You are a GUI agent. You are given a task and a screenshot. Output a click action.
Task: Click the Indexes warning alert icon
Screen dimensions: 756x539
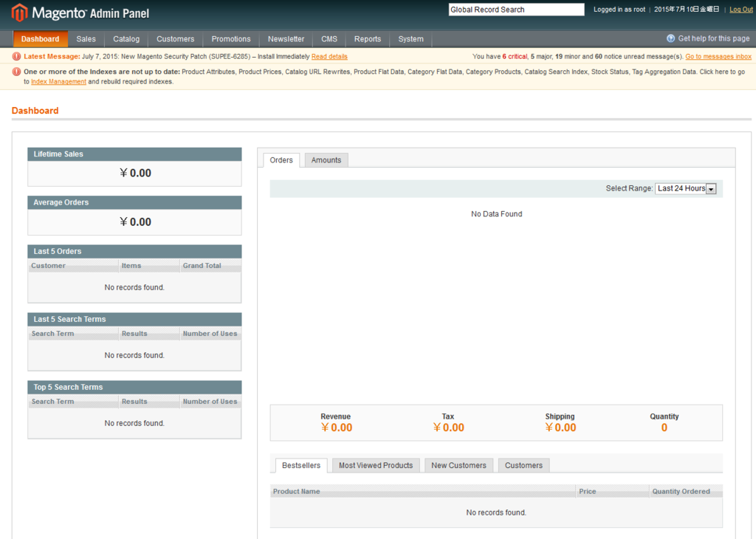coord(16,72)
